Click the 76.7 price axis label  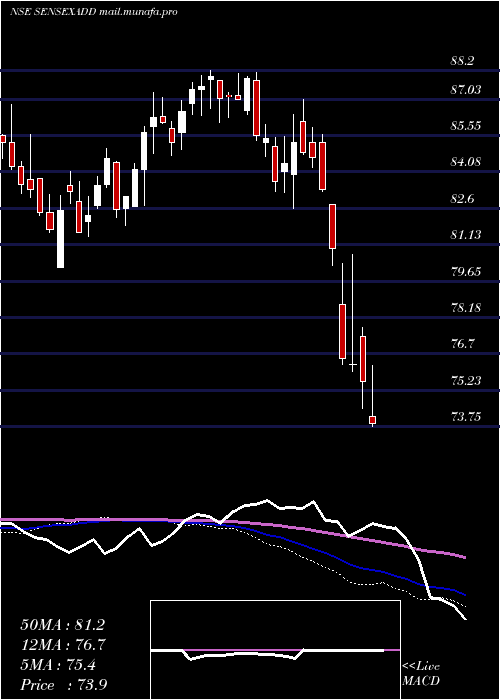click(x=462, y=344)
